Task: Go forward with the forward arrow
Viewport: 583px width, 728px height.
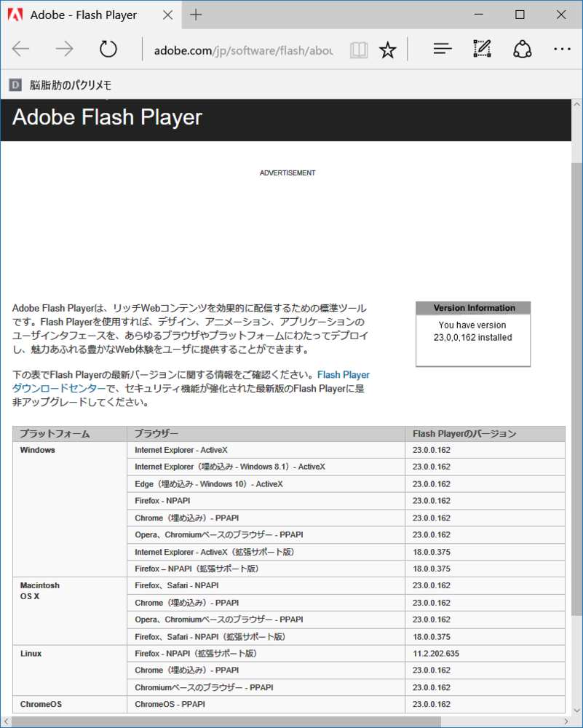Action: coord(64,49)
